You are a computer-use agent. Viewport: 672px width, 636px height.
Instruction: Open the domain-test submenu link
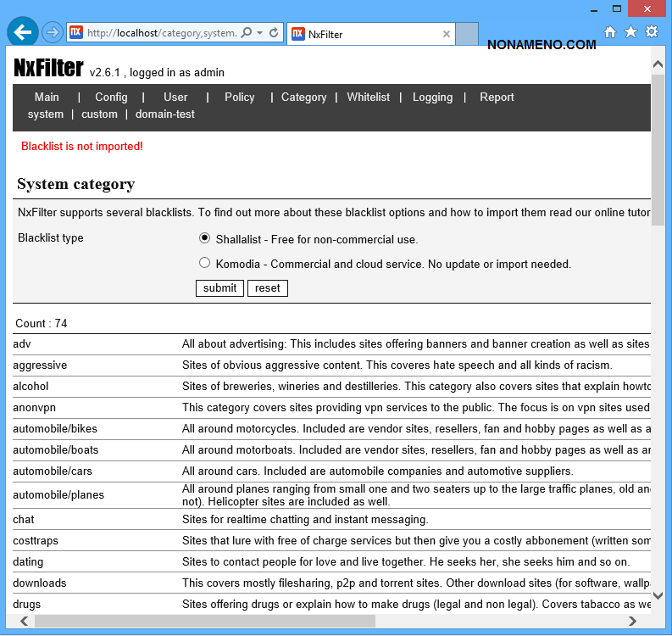pyautogui.click(x=164, y=114)
